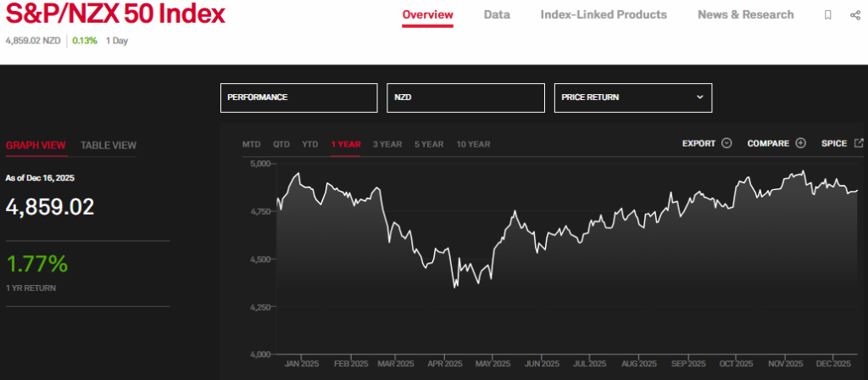Select the YTD time range
This screenshot has height=380, width=868.
point(310,144)
